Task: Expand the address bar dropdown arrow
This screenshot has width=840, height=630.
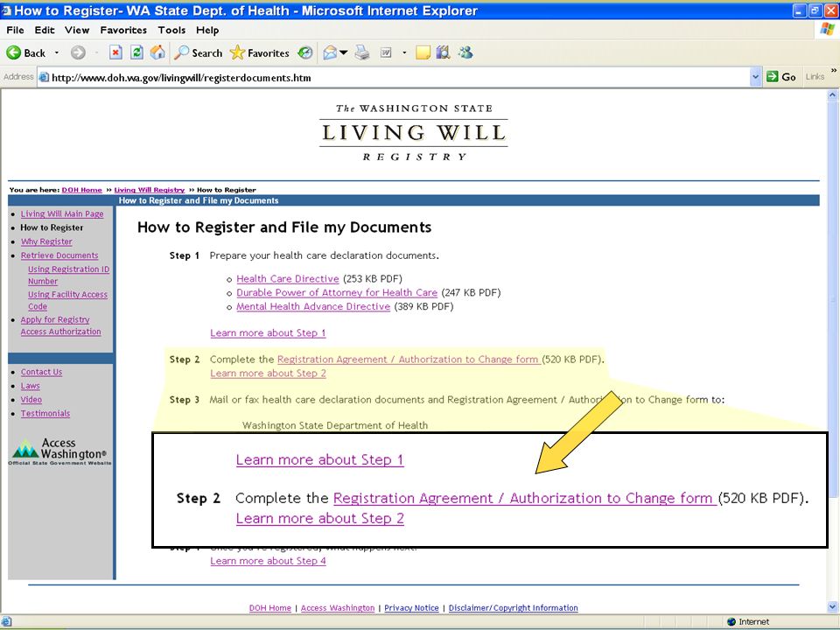Action: coord(755,77)
